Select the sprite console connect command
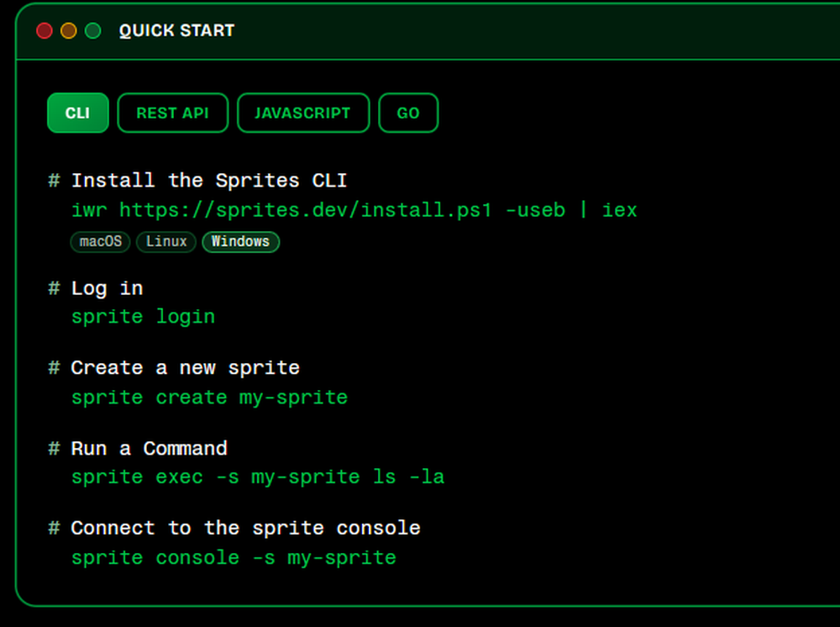The height and width of the screenshot is (627, 840). (233, 557)
